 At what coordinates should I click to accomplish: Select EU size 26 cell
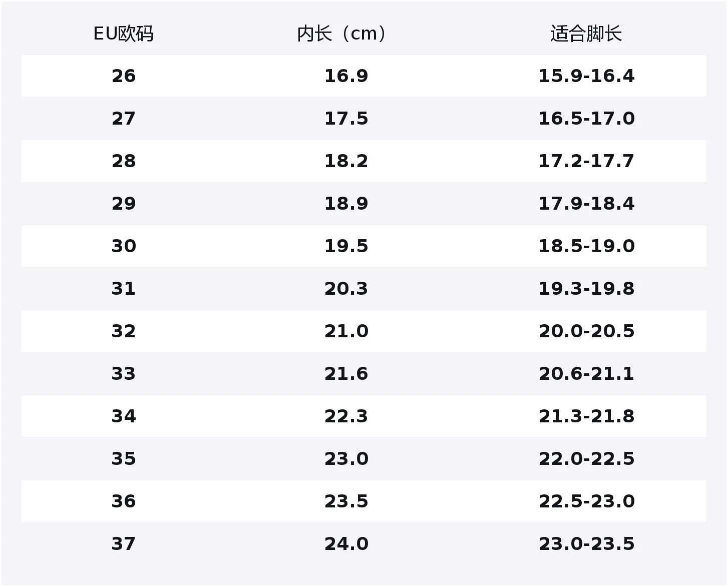(x=123, y=76)
